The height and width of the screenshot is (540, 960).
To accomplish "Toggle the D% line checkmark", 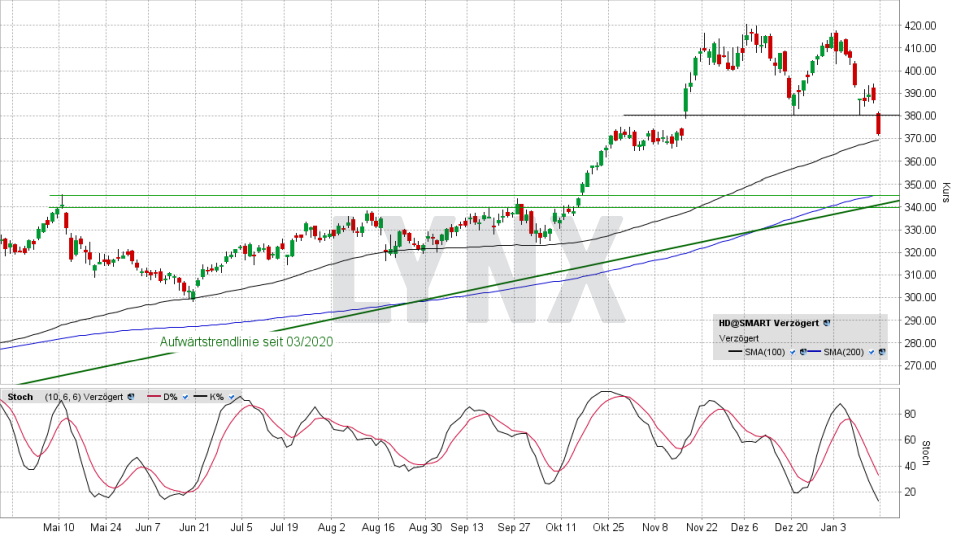I will coord(186,397).
